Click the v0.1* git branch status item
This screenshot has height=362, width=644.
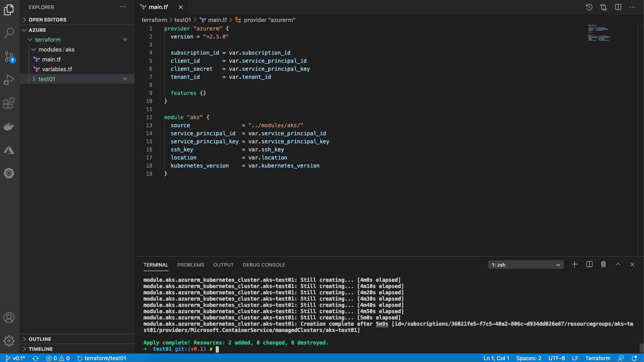[15, 358]
